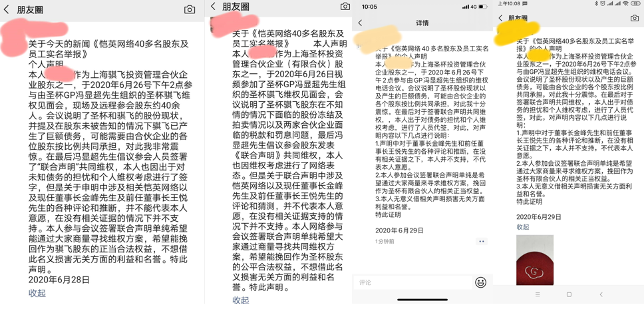This screenshot has width=644, height=317.
Task: Go back from the 详情 screen
Action: tap(361, 23)
